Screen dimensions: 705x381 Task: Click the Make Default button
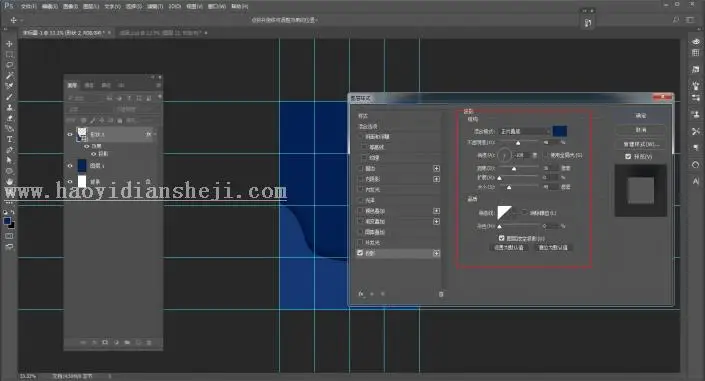(509, 248)
